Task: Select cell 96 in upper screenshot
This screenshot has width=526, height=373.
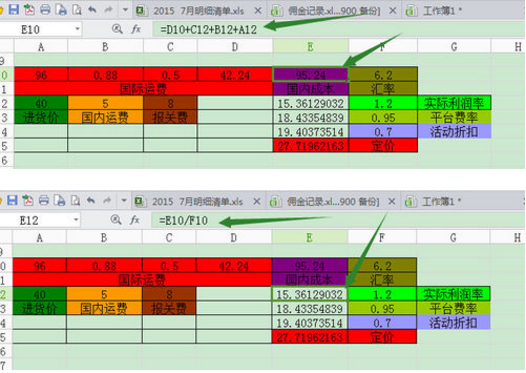Action: point(41,74)
